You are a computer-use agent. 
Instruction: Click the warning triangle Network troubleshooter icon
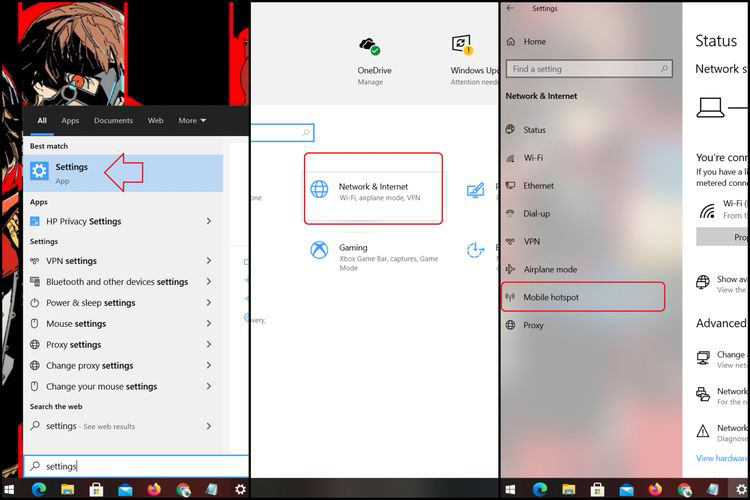tap(703, 431)
